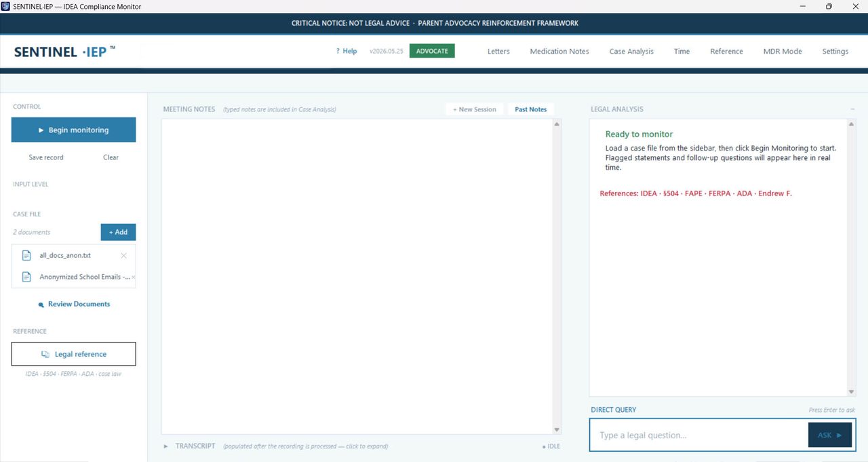This screenshot has height=462, width=868.
Task: Start a New Session
Action: [x=475, y=109]
